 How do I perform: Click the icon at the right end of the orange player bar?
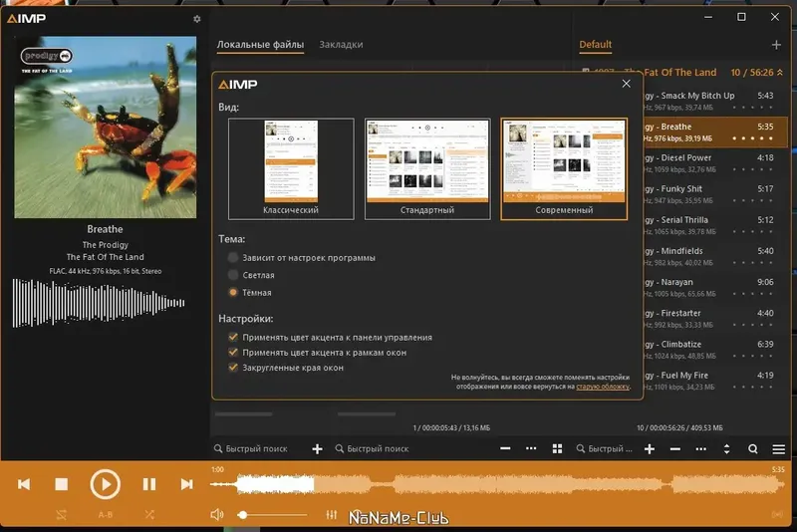[x=777, y=515]
